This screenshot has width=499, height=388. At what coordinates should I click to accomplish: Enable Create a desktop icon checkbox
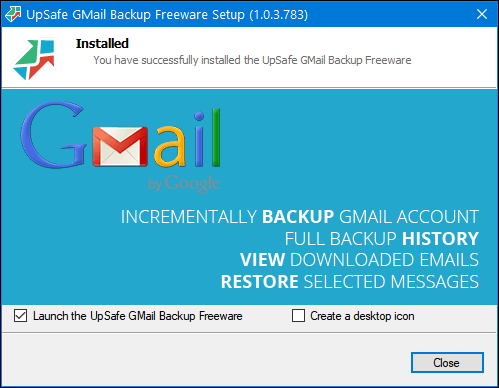coord(298,315)
